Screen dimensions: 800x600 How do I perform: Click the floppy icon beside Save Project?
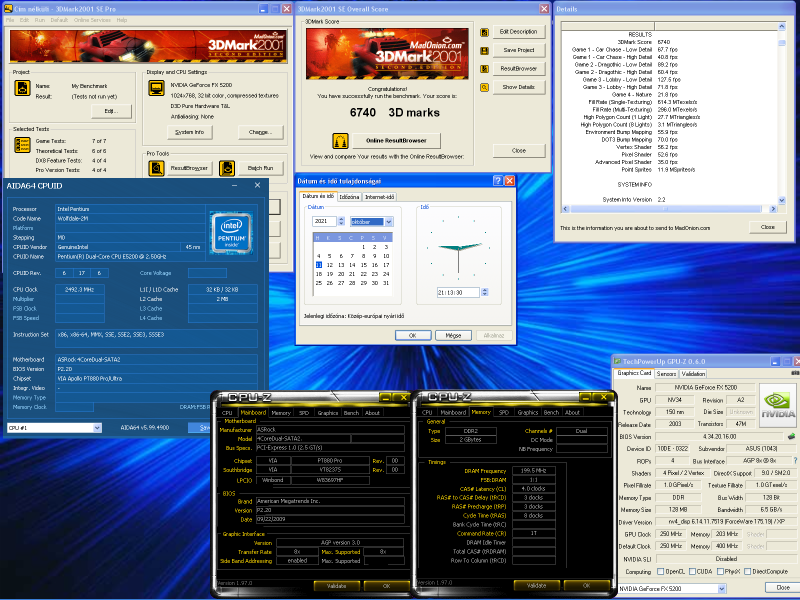click(x=484, y=51)
